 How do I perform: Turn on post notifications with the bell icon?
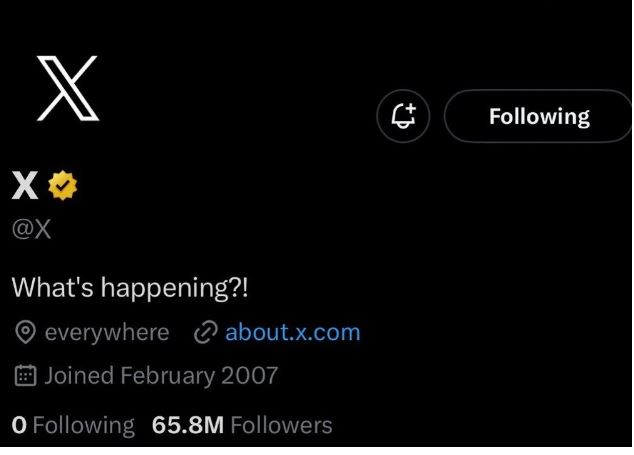(x=403, y=116)
